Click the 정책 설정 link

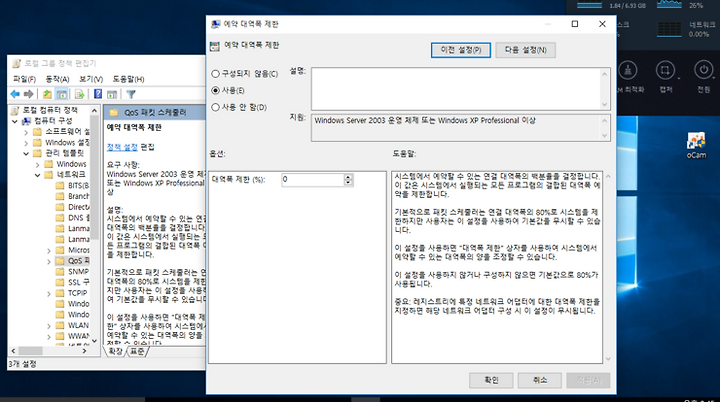122,147
